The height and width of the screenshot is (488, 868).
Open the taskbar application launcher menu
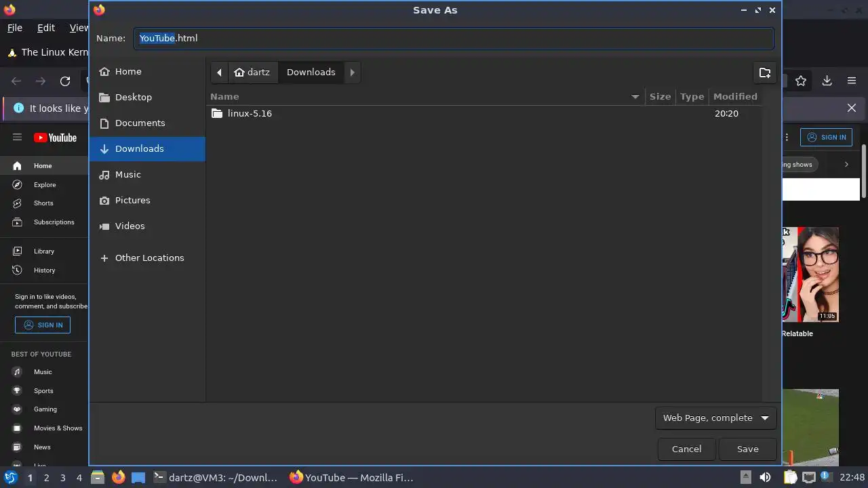10,478
